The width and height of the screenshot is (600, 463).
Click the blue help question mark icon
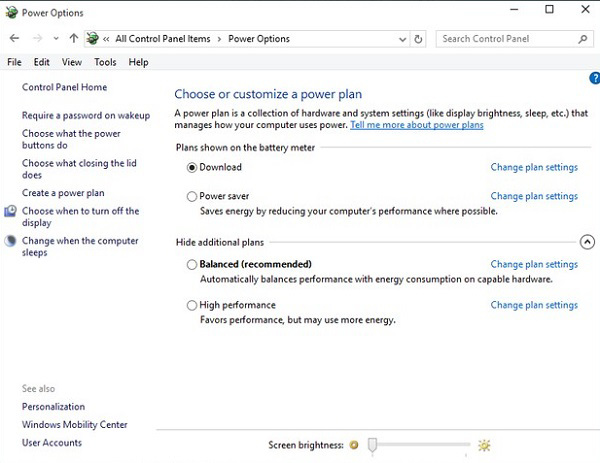pyautogui.click(x=595, y=78)
